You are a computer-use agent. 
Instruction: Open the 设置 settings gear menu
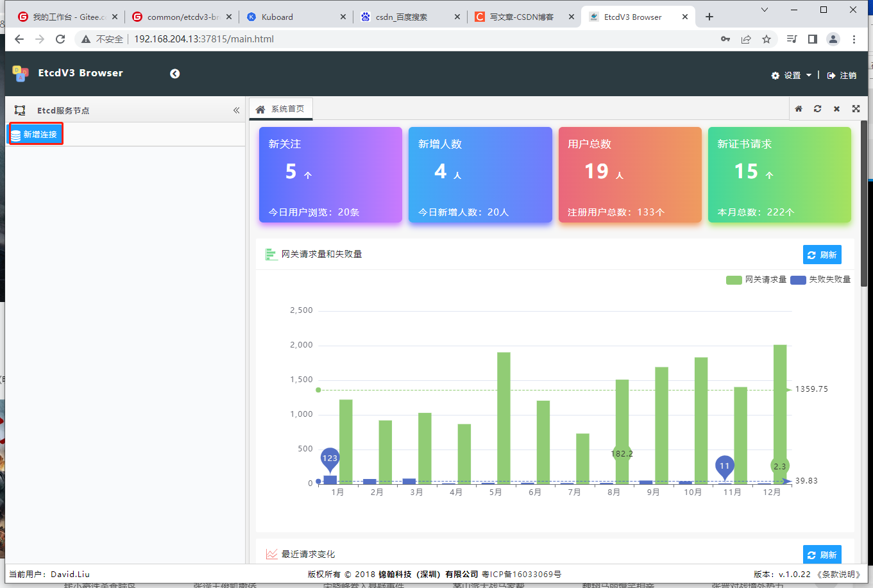[x=791, y=75]
